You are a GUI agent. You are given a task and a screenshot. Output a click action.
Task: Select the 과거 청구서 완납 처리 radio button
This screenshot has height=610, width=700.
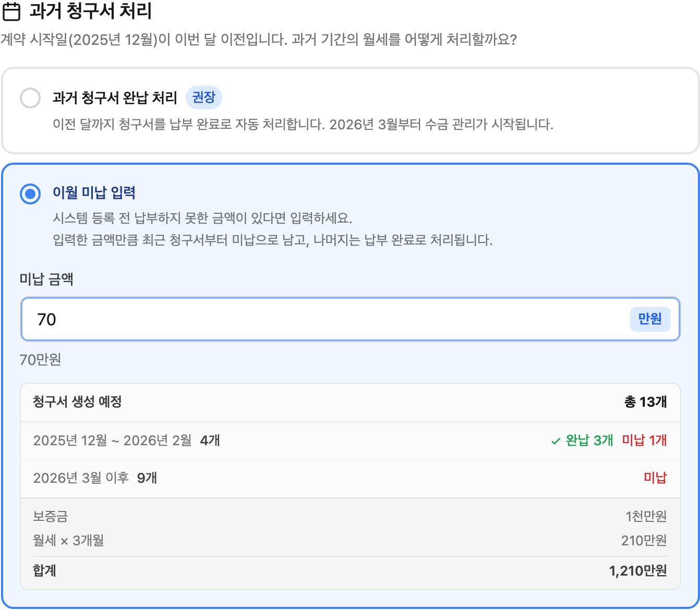pyautogui.click(x=30, y=98)
